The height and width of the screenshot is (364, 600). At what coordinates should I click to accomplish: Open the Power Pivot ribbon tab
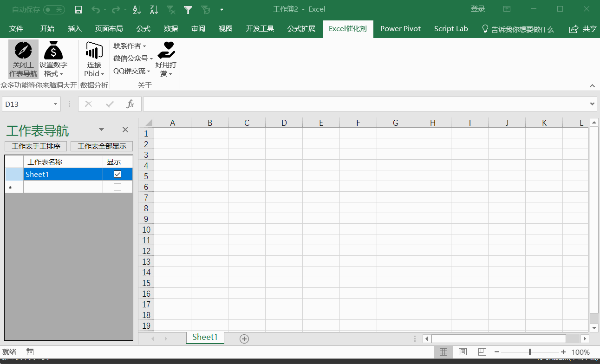click(400, 29)
